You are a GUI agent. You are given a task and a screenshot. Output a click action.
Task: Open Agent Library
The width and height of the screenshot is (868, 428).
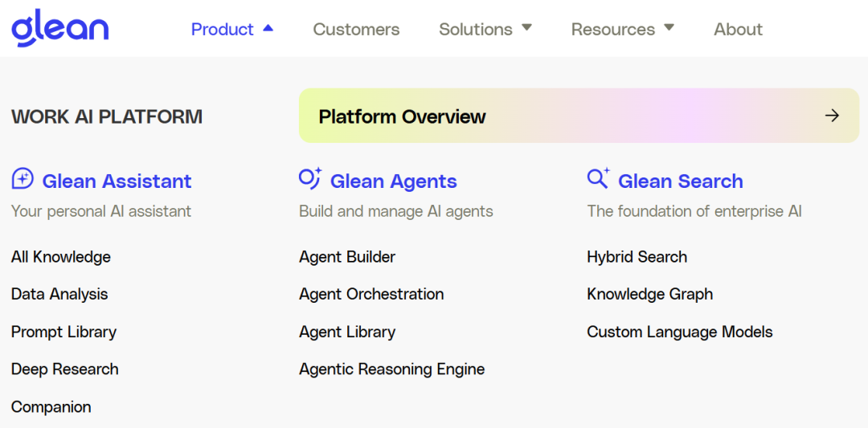click(347, 332)
